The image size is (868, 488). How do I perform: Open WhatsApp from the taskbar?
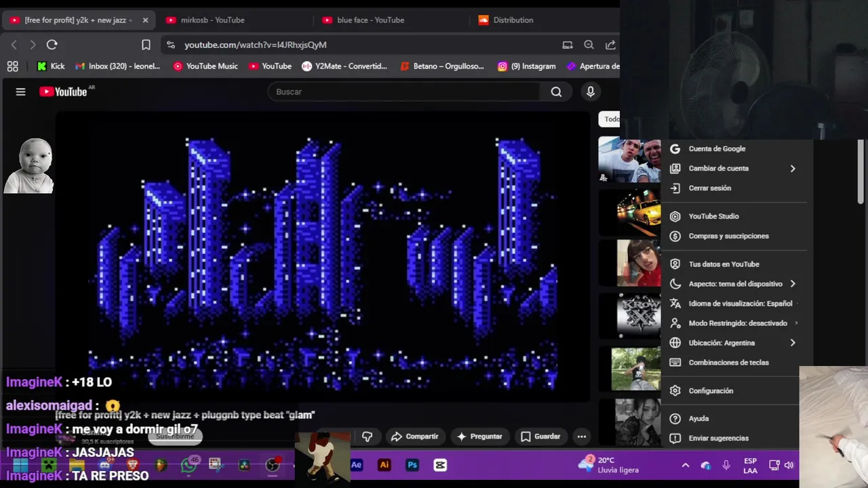coord(189,465)
